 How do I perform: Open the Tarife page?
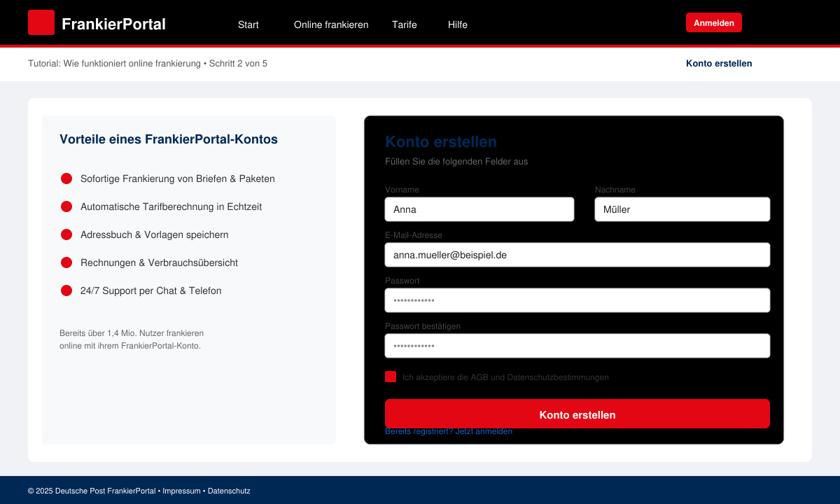[405, 24]
